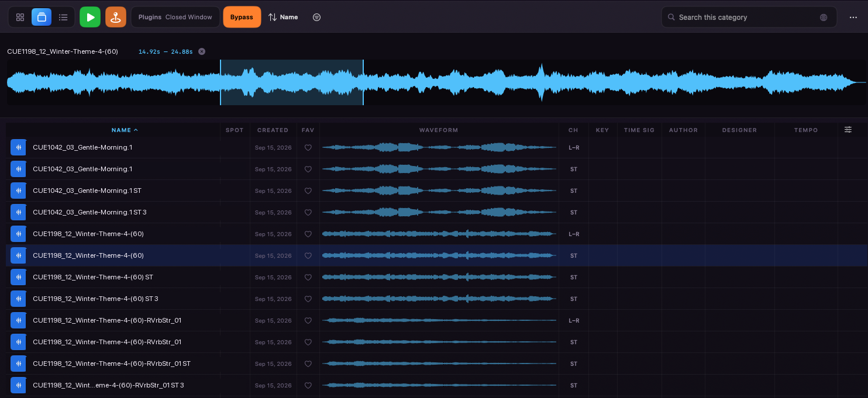Focus the Search this category field

(x=749, y=18)
